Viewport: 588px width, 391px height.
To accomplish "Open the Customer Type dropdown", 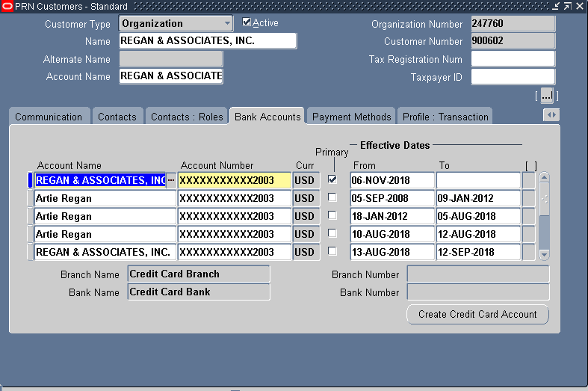I will (227, 24).
